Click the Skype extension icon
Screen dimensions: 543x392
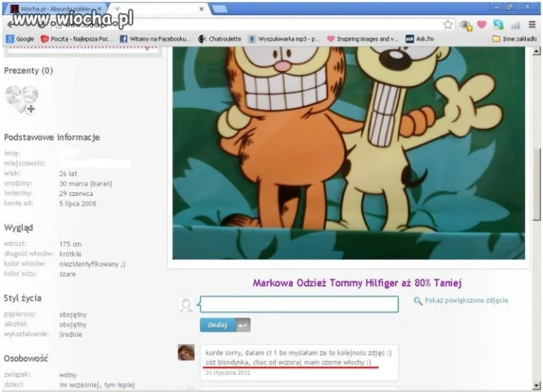(499, 25)
